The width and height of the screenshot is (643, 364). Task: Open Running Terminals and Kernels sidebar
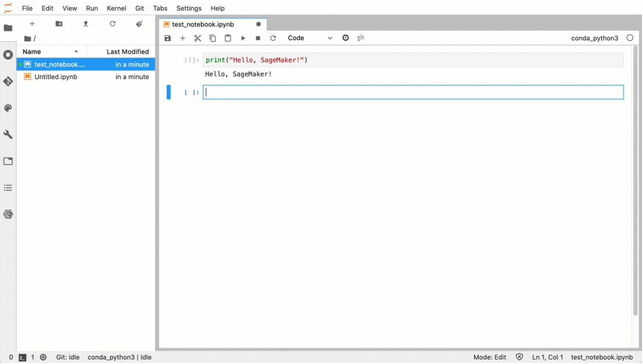tap(8, 55)
